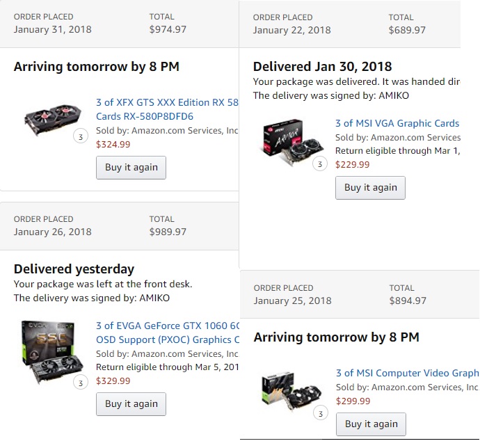
Task: Click the $324.99 price
Action: (113, 145)
